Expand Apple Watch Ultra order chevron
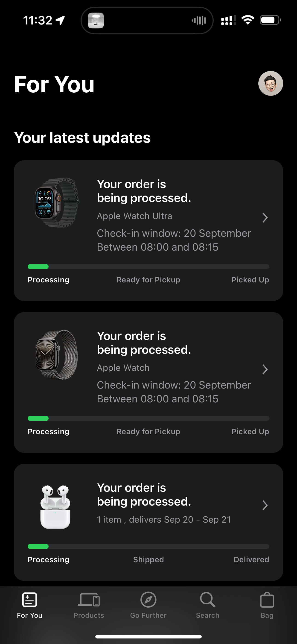Viewport: 297px width, 644px height. pyautogui.click(x=265, y=217)
